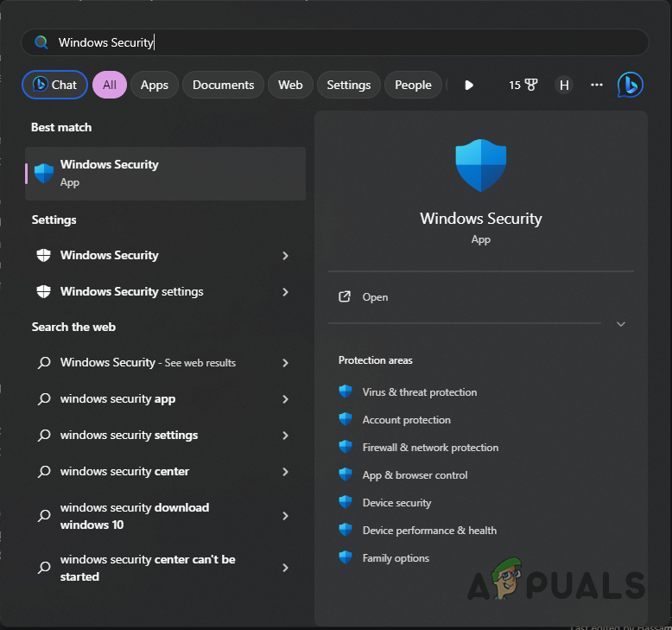Click search icon beside 'windows security center'

coord(44,472)
